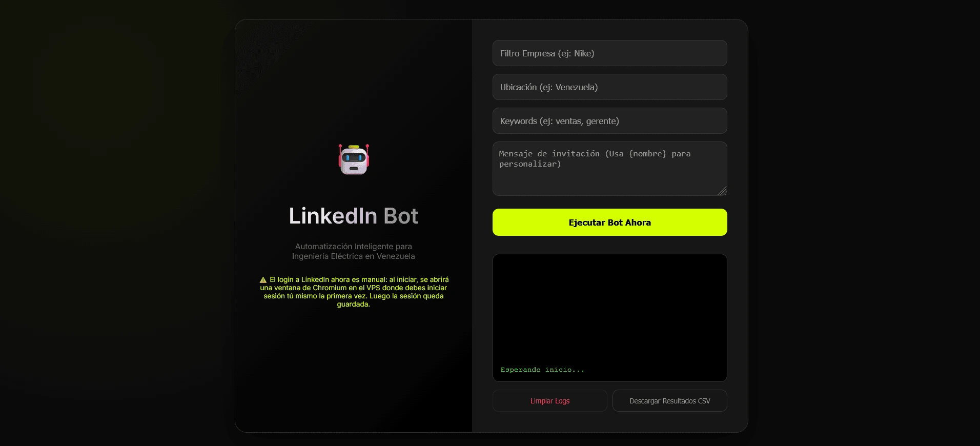Viewport: 980px width, 446px height.
Task: Run the bot with Ejecutar Bot Ahora
Action: pos(609,222)
